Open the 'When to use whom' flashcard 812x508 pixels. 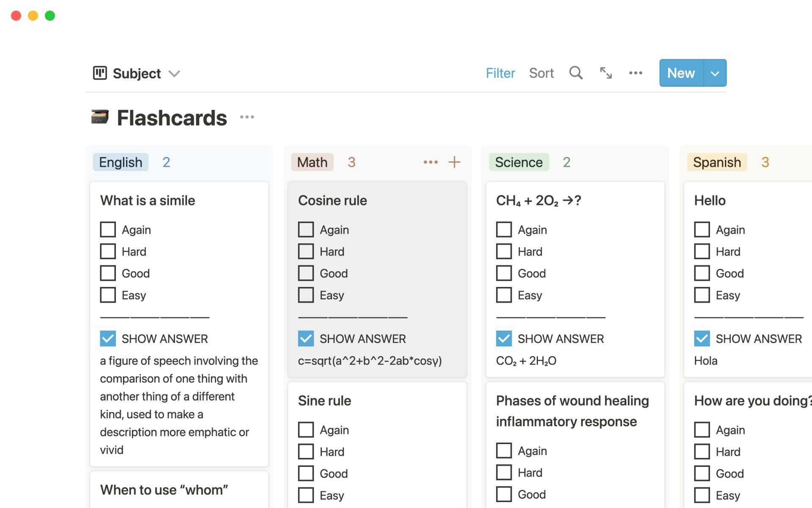(164, 490)
